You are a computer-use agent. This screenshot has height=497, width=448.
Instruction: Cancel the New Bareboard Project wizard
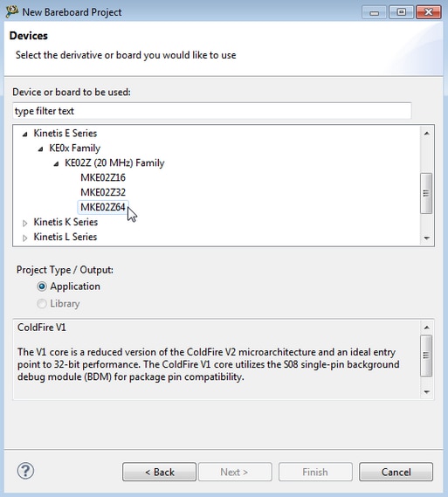click(x=396, y=472)
